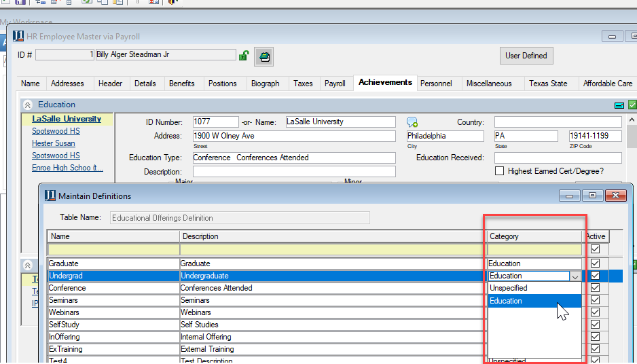Viewport: 637px width, 364px height.
Task: Switch to the Benefits tab
Action: (182, 84)
